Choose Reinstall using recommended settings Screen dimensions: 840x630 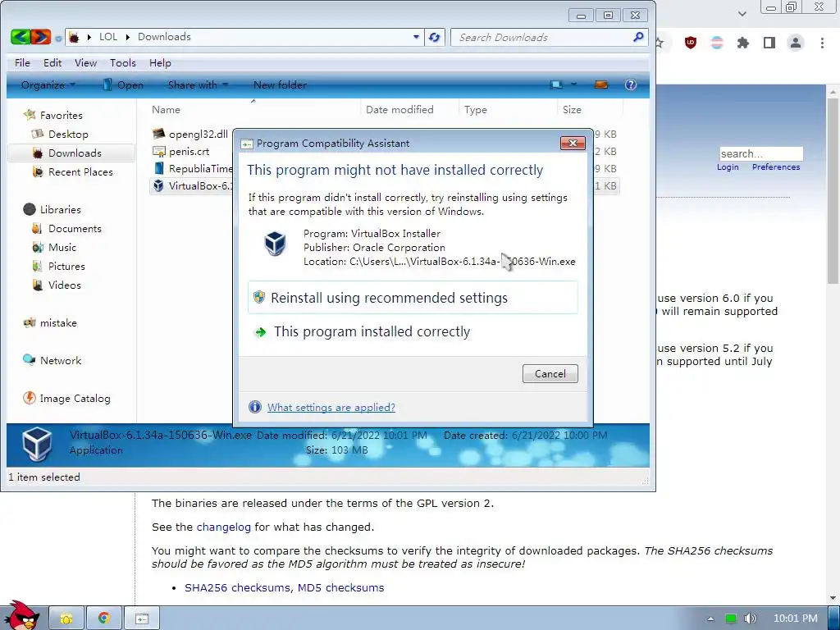[x=413, y=297]
